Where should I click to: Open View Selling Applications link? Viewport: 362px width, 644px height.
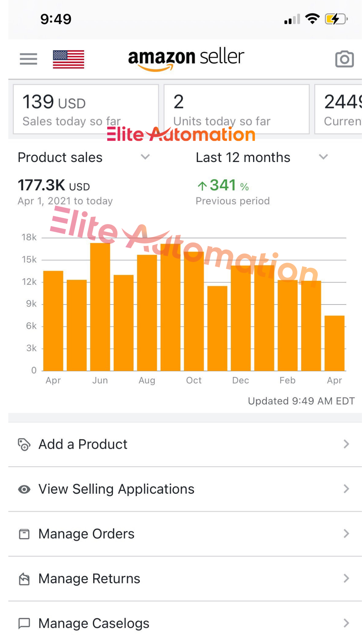[116, 489]
